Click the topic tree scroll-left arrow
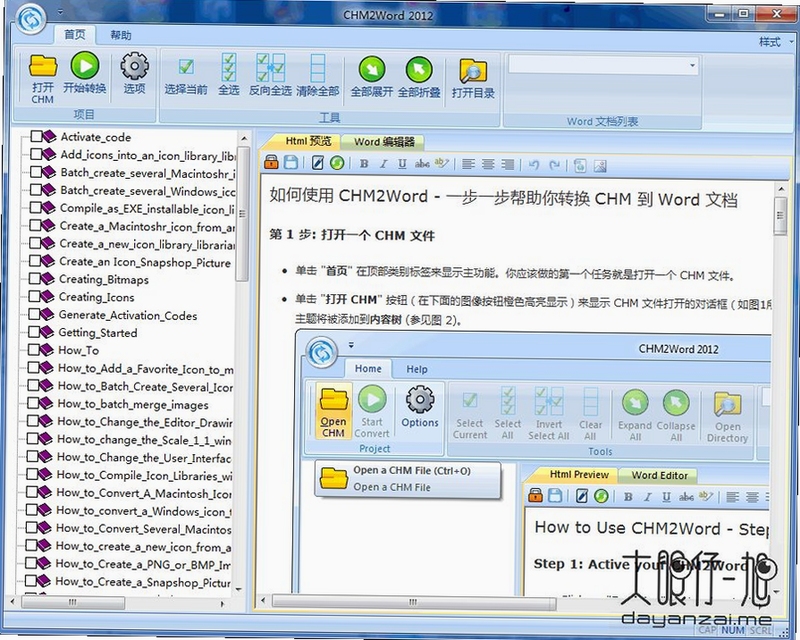 12,602
